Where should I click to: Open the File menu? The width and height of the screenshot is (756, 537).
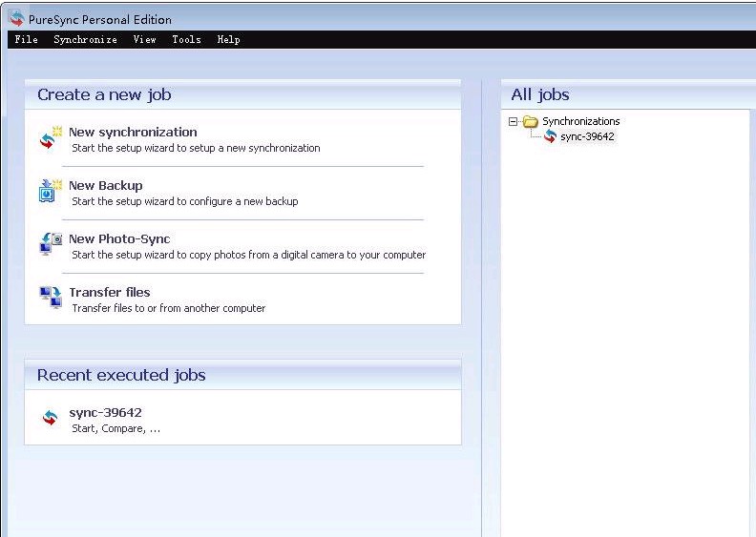[26, 40]
